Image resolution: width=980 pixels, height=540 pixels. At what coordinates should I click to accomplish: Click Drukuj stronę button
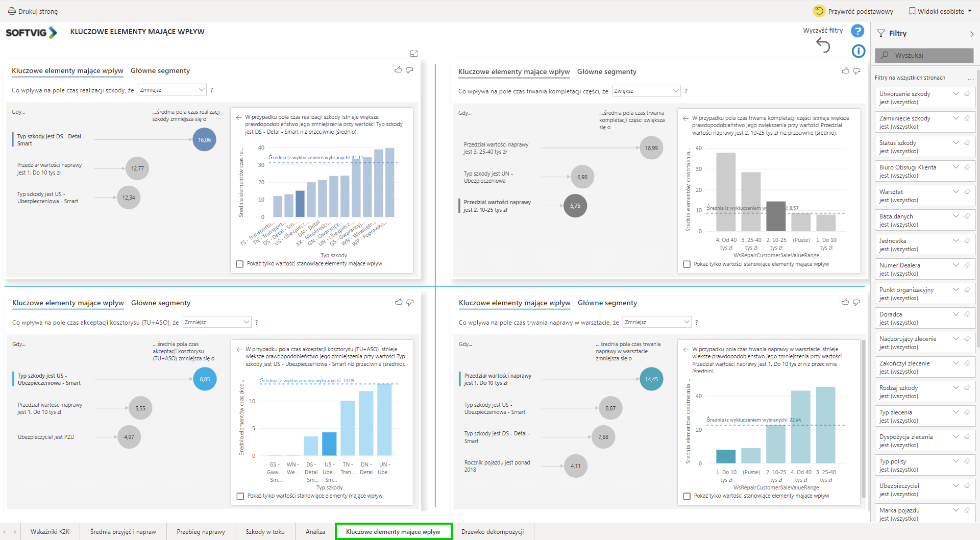(x=33, y=11)
